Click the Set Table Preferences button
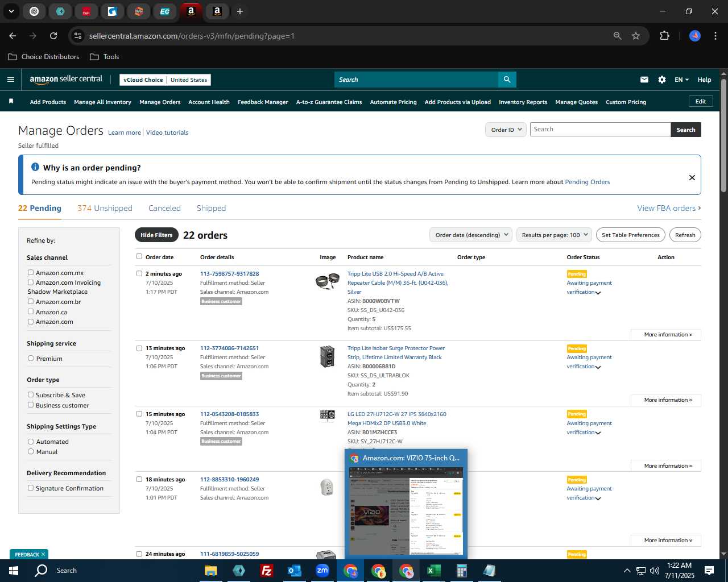Image resolution: width=728 pixels, height=582 pixels. [x=631, y=235]
